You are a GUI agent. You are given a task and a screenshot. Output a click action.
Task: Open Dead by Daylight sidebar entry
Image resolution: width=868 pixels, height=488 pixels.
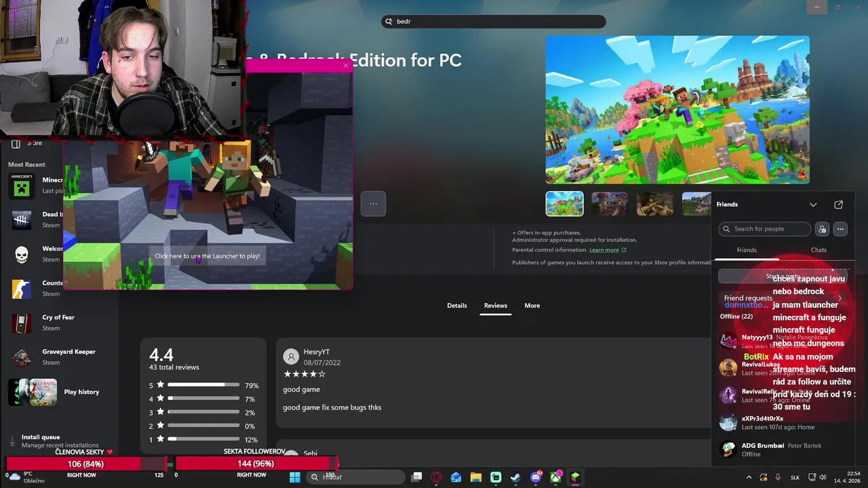tap(35, 220)
